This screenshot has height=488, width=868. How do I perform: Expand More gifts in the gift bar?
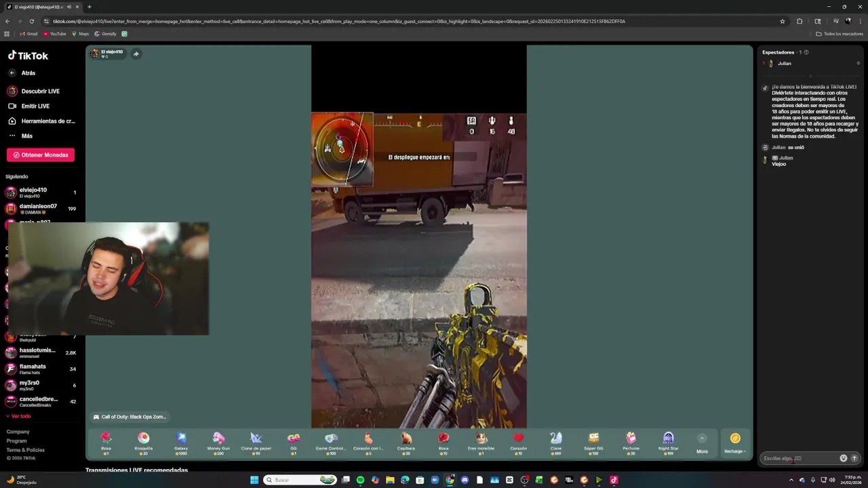point(702,443)
